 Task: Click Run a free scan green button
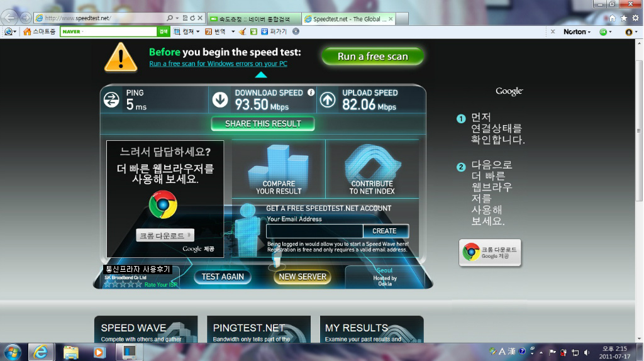(x=372, y=56)
